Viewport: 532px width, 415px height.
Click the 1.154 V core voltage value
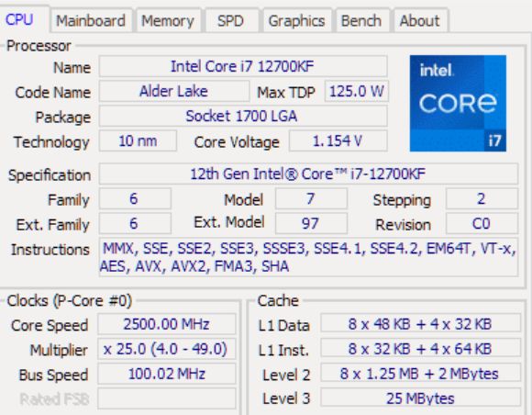338,141
